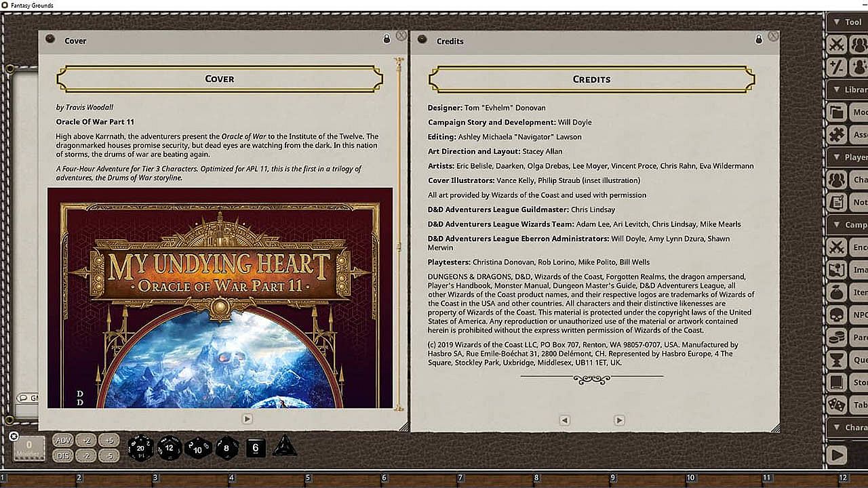Click the chat speech-bubble GM button
The image size is (868, 488).
pyautogui.click(x=28, y=398)
